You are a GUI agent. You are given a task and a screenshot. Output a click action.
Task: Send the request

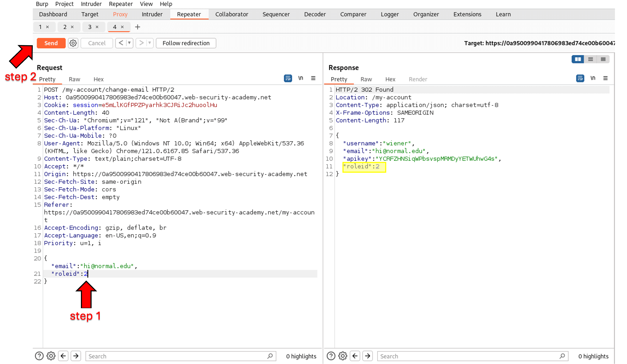coord(51,43)
